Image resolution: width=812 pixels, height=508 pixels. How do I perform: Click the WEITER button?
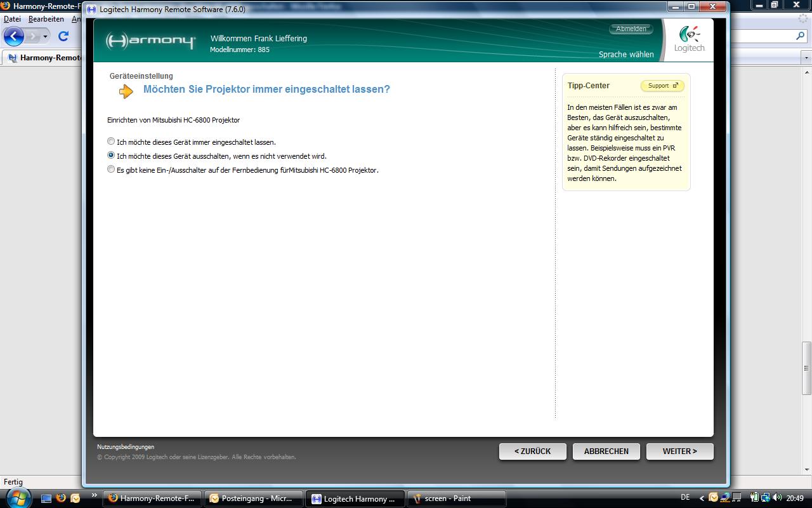click(x=679, y=451)
